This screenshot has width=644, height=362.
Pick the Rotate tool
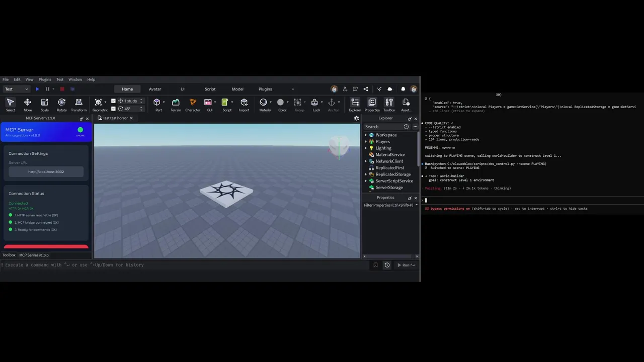61,105
